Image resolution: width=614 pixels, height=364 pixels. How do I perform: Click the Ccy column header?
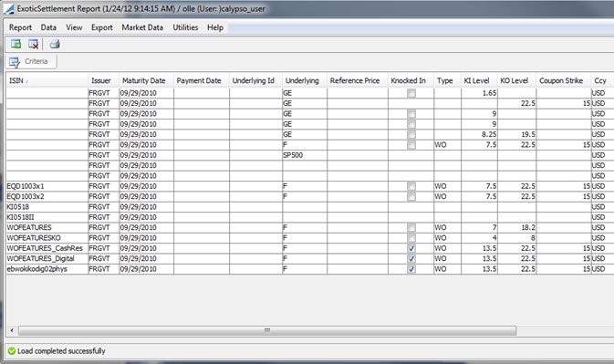pyautogui.click(x=602, y=80)
